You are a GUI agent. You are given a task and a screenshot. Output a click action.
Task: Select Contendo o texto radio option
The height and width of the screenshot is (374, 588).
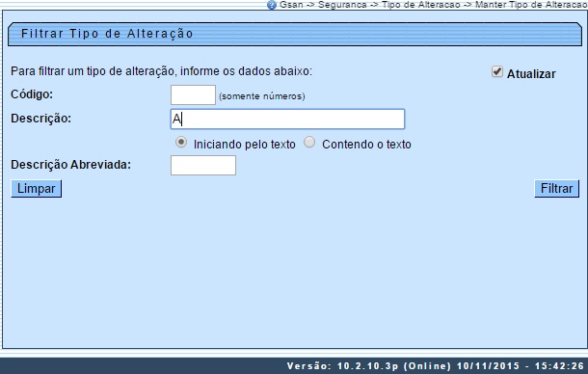[309, 143]
